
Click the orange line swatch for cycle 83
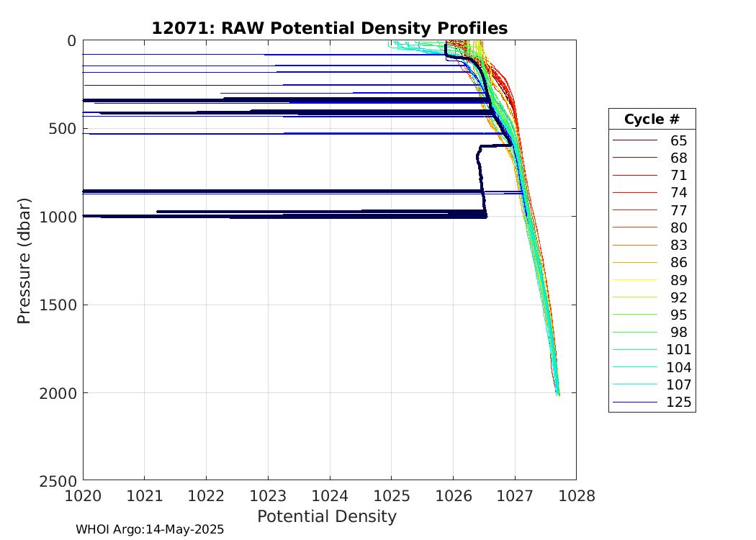pos(634,246)
